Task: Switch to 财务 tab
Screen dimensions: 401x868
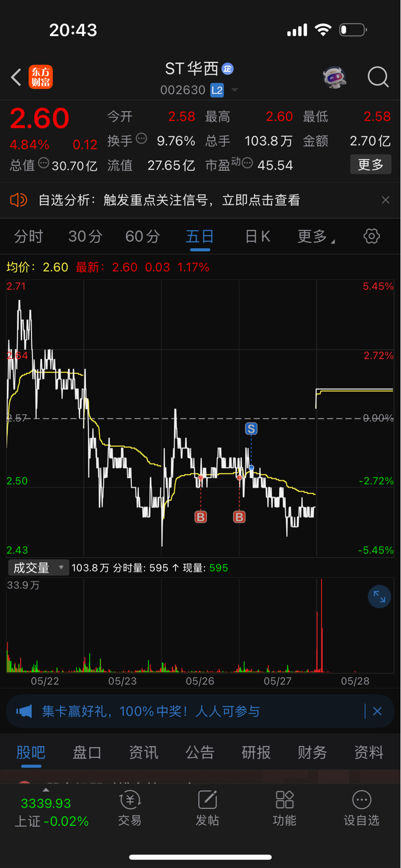Action: pos(312,752)
